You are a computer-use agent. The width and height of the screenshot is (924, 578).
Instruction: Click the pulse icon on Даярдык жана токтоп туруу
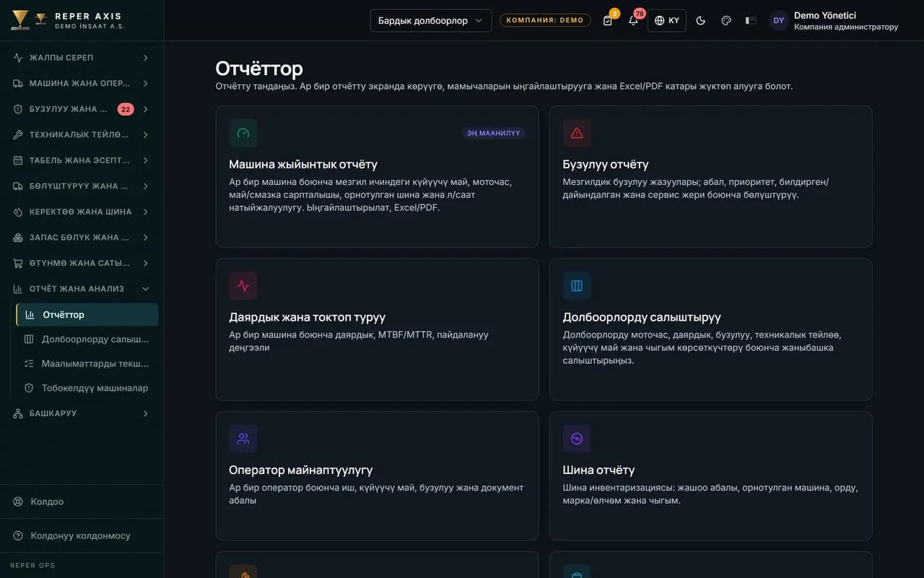click(x=243, y=285)
